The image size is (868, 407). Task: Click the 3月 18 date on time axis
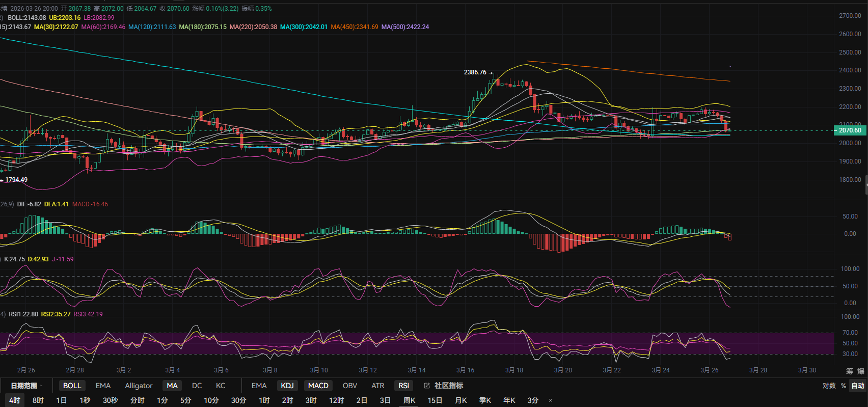(x=514, y=370)
